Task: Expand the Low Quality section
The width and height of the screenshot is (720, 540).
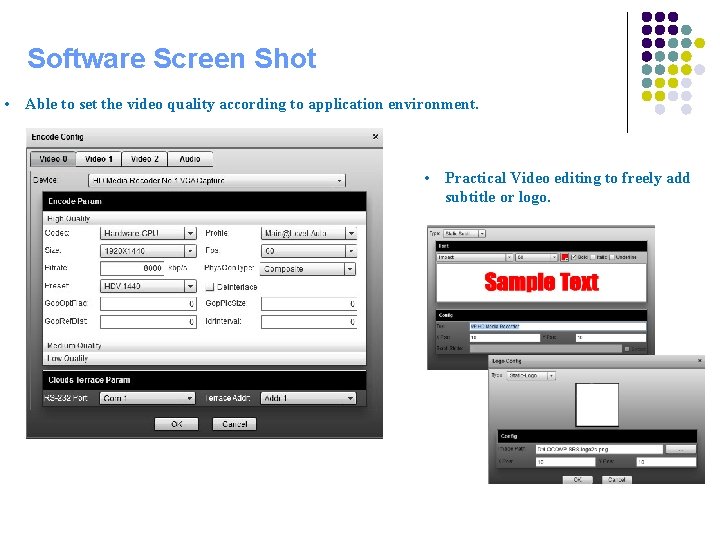Action: click(x=204, y=358)
